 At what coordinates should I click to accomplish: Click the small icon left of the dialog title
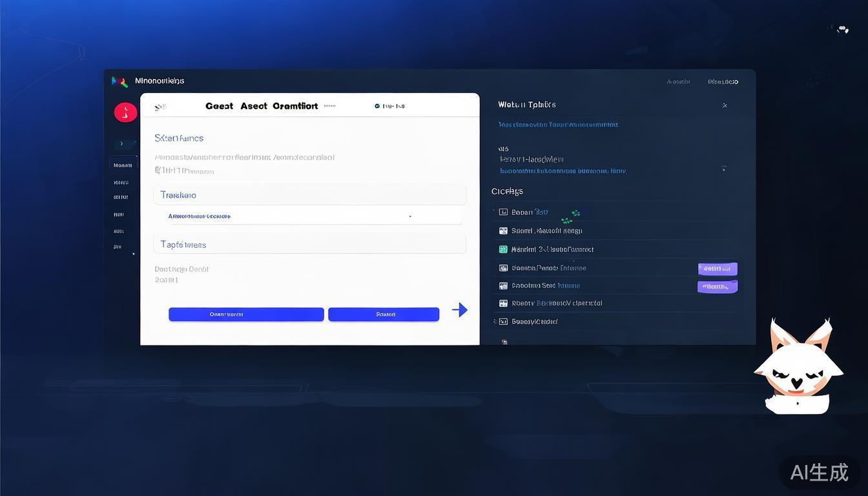coord(160,107)
